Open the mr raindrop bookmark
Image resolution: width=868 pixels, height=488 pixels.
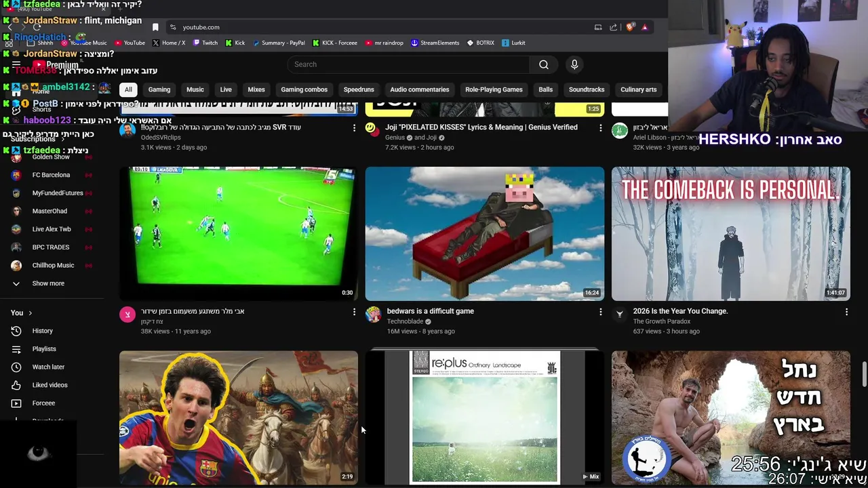[x=384, y=43]
